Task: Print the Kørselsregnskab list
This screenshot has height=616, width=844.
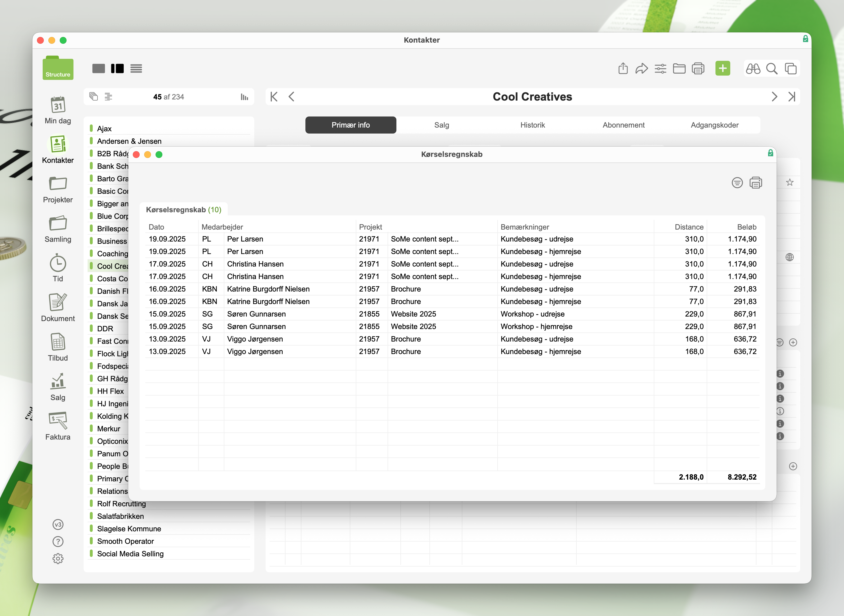Action: (x=756, y=183)
